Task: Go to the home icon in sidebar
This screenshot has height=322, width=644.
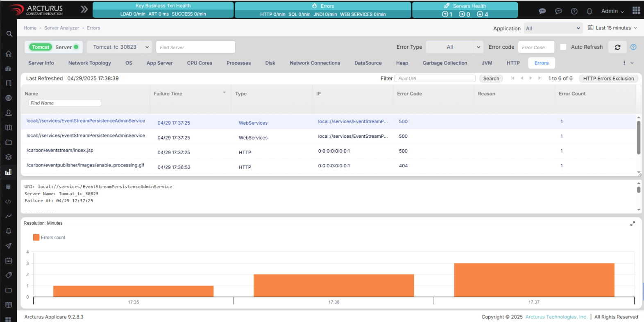Action: tap(8, 54)
